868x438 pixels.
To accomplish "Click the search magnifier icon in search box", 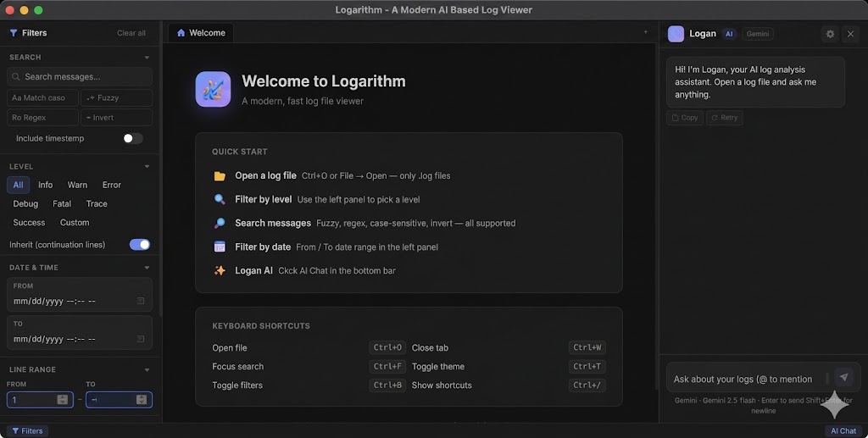I will tap(16, 77).
